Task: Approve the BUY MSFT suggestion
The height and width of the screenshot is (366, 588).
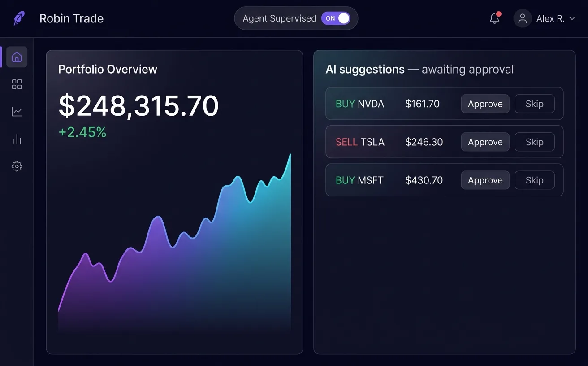Action: (x=485, y=180)
